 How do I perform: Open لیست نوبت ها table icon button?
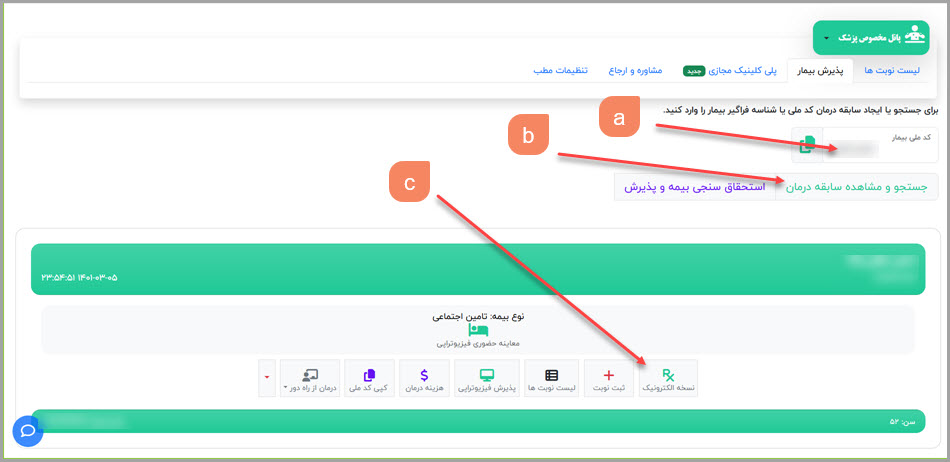click(551, 375)
